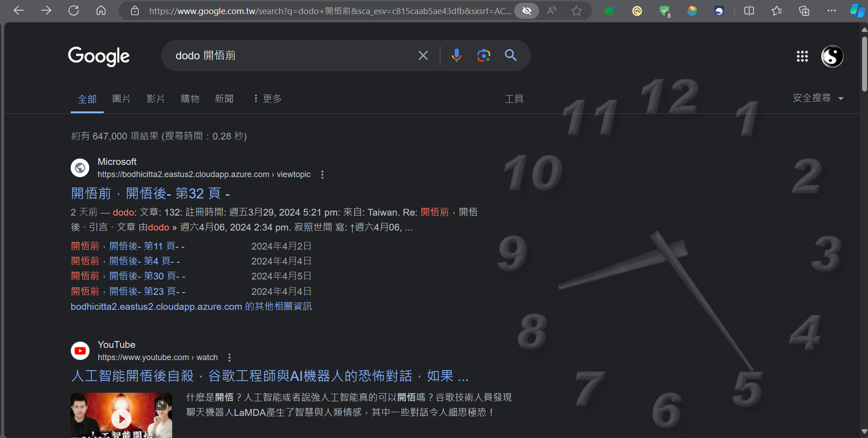Clear the search box text

pos(423,55)
